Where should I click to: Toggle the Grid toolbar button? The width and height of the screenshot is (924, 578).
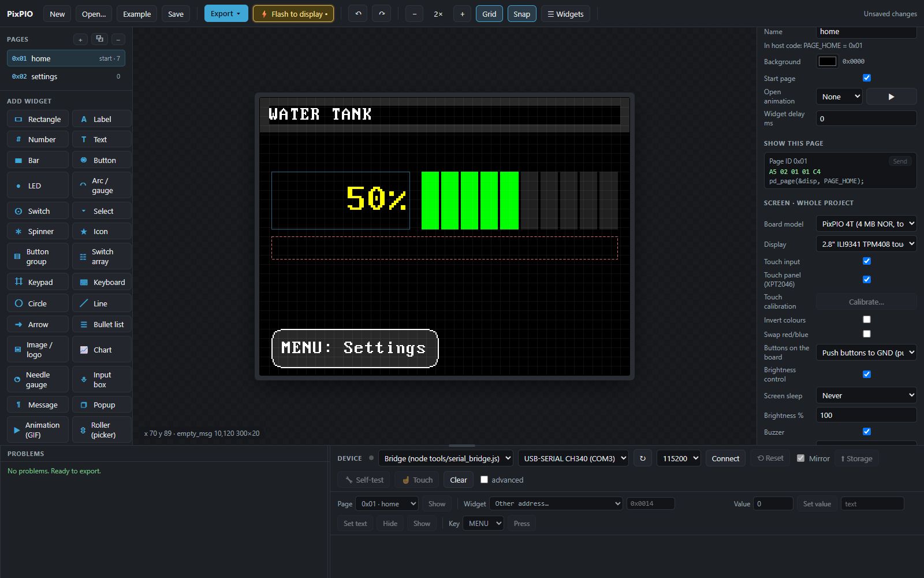coord(489,14)
